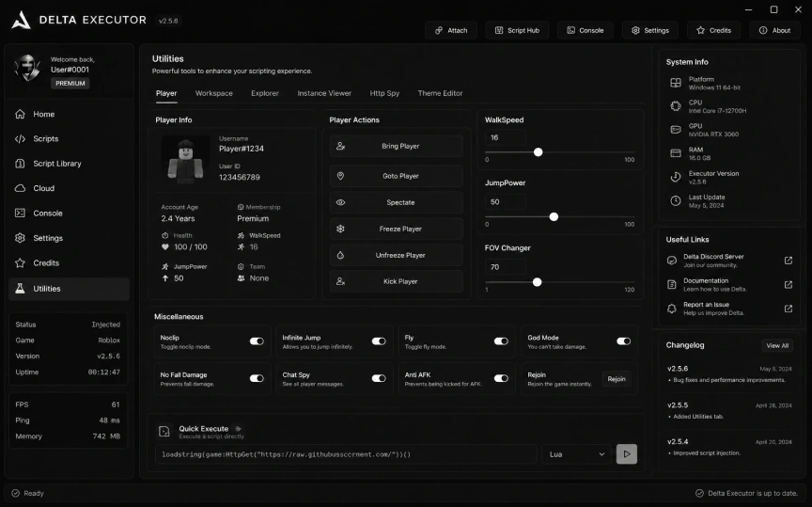This screenshot has width=812, height=507.
Task: Click the Freeze Player snowflake icon
Action: tap(340, 229)
